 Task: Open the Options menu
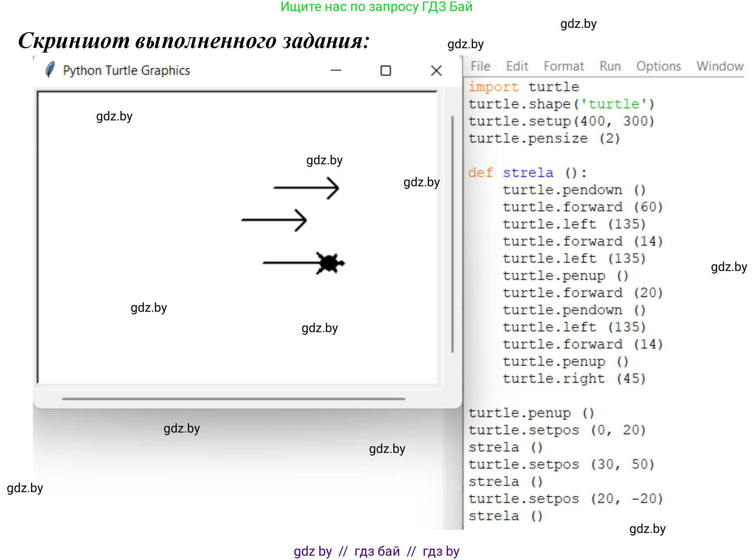coord(658,66)
